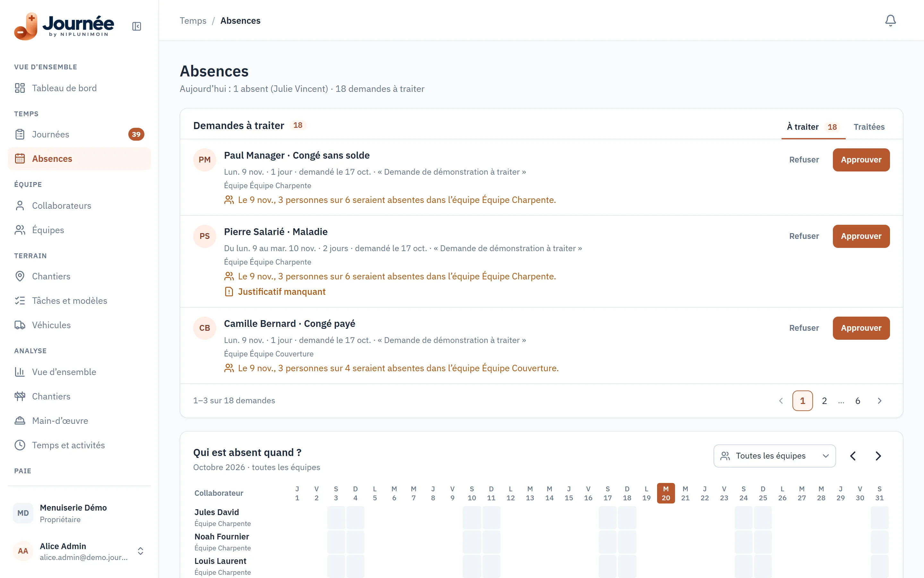Viewport: 924px width, 578px height.
Task: Click Jules David row name
Action: (x=217, y=512)
